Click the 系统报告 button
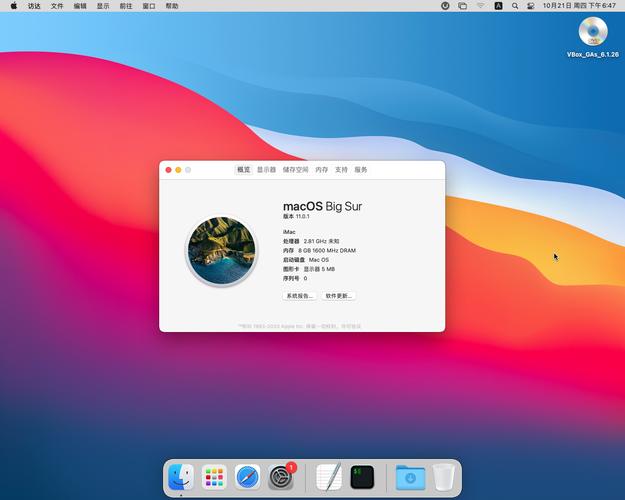Viewport: 625px width, 500px height. (x=299, y=296)
